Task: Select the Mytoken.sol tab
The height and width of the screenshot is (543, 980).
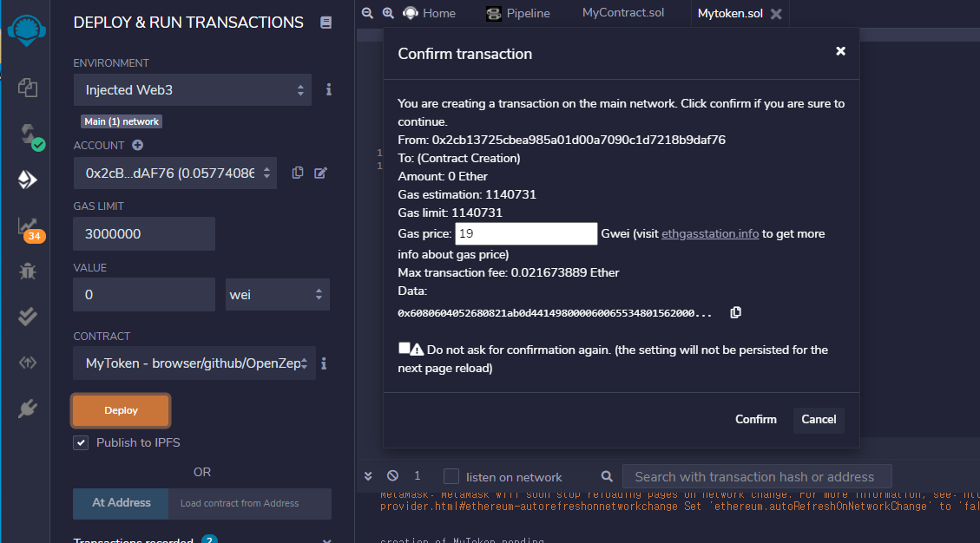Action: 730,13
